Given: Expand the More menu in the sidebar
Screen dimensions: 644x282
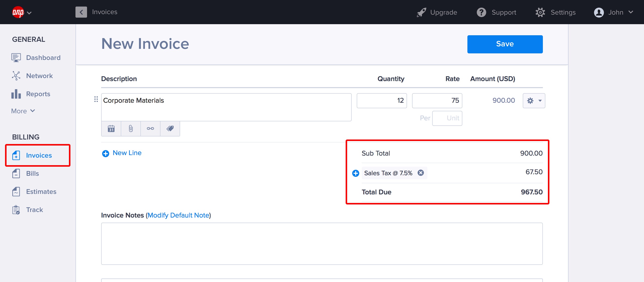Looking at the screenshot, I should click(23, 111).
